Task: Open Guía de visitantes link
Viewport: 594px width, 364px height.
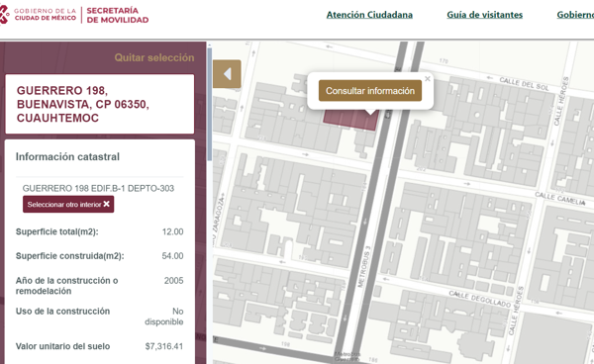Action: coord(484,15)
